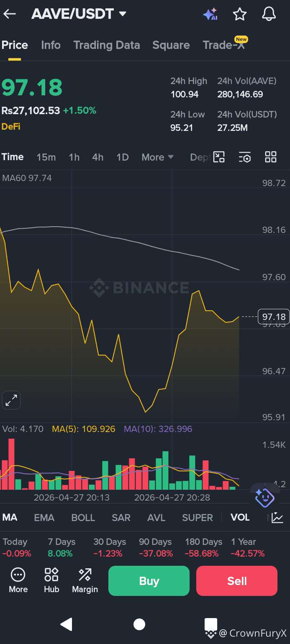290x644 pixels.
Task: Open price alerts bell icon
Action: point(269,14)
